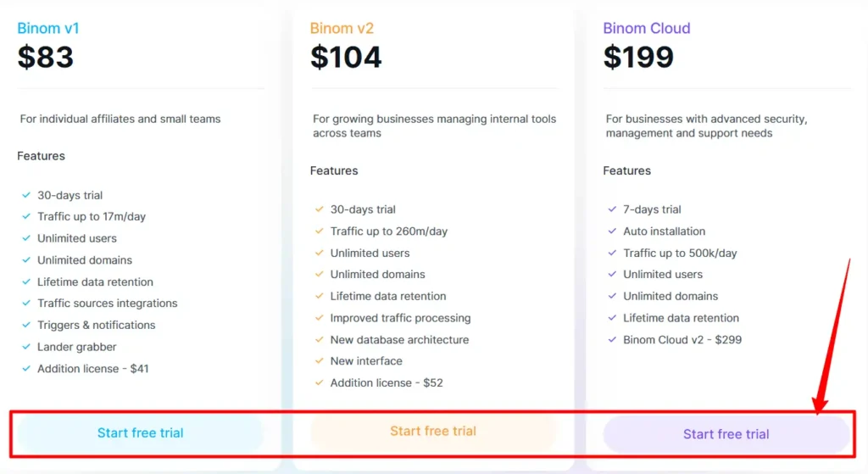Image resolution: width=868 pixels, height=474 pixels.
Task: Click checkmark next to 7-days trial
Action: tap(613, 209)
